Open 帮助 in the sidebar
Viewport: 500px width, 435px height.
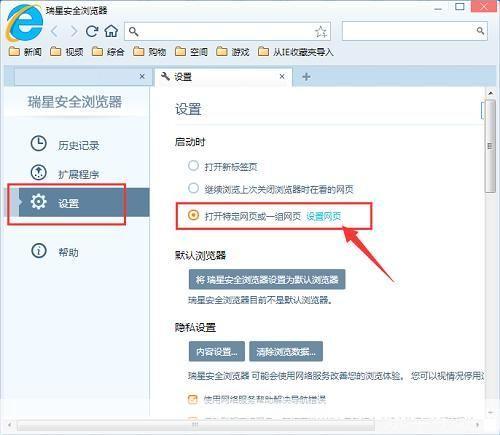[x=55, y=251]
